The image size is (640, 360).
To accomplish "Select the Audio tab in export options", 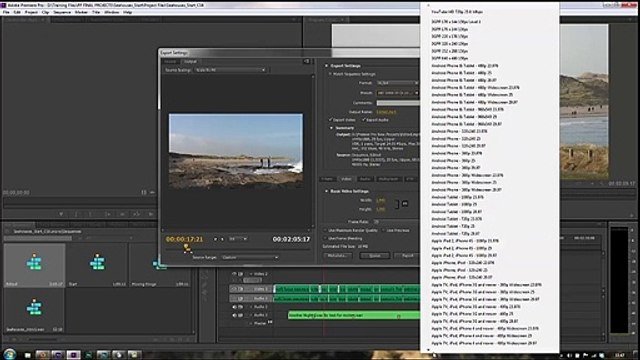I will pyautogui.click(x=365, y=179).
